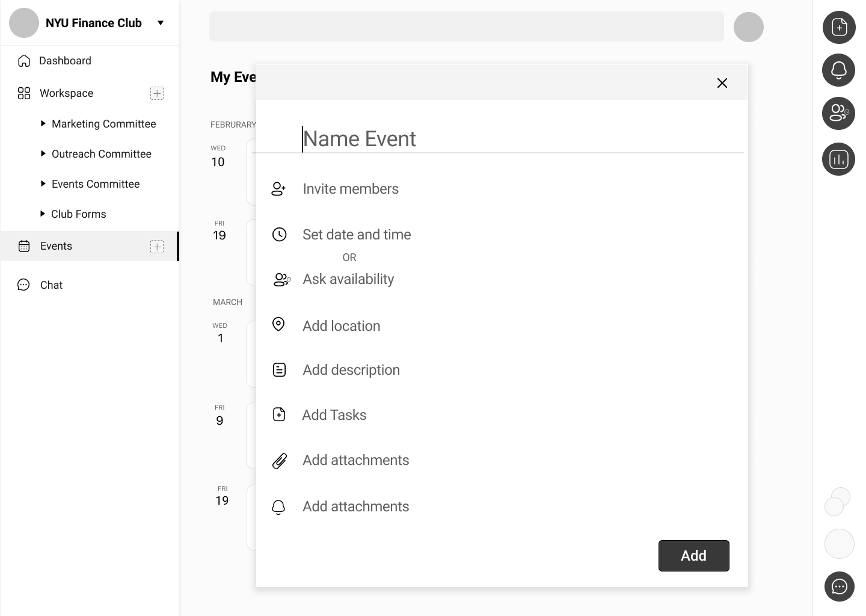Open Chat from the sidebar
The height and width of the screenshot is (616, 866).
pyautogui.click(x=51, y=285)
